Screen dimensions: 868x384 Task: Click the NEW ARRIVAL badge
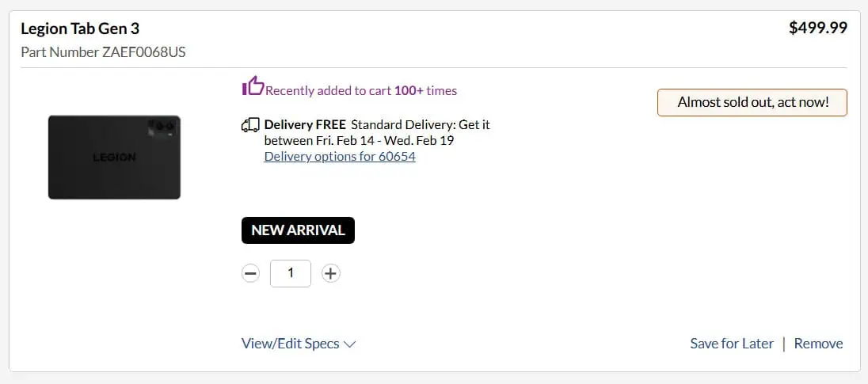tap(298, 230)
